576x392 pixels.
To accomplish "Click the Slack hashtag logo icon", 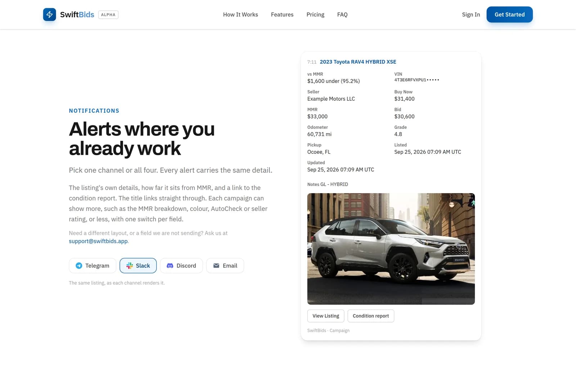I will pos(130,266).
